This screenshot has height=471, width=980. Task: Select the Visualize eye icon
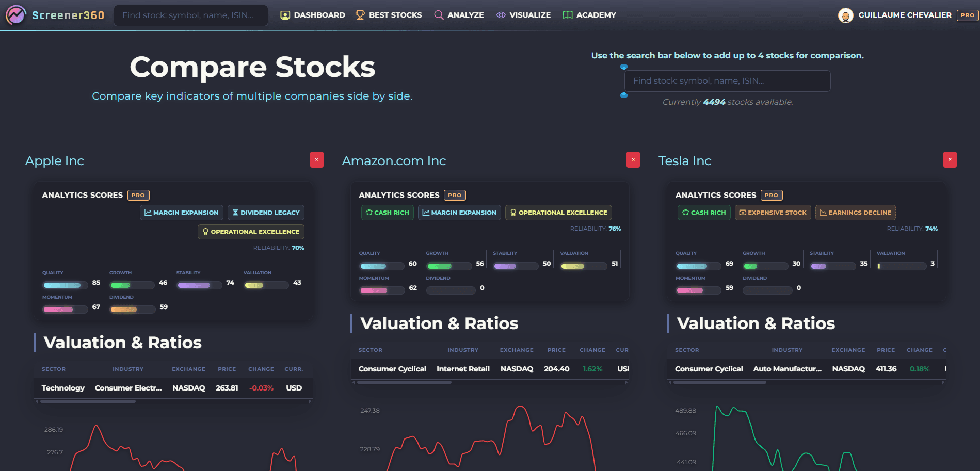500,15
